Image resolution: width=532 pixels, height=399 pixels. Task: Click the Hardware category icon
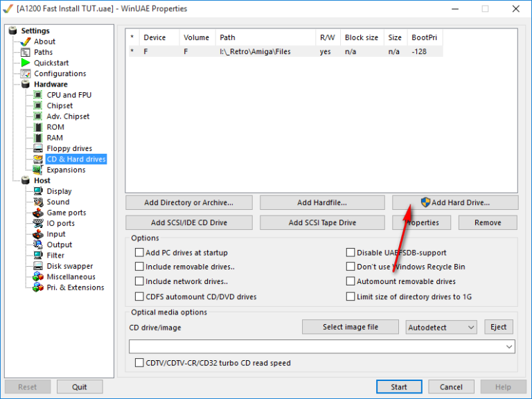(26, 84)
